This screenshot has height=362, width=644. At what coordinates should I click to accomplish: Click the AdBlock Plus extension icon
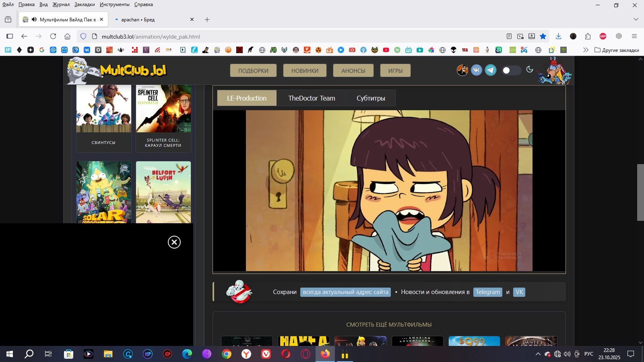[603, 36]
